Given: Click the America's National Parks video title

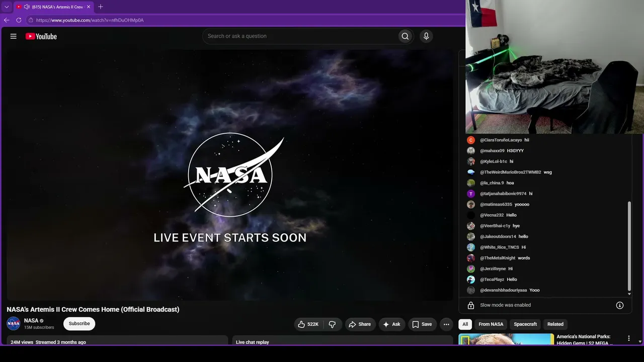Looking at the screenshot, I should (585, 340).
